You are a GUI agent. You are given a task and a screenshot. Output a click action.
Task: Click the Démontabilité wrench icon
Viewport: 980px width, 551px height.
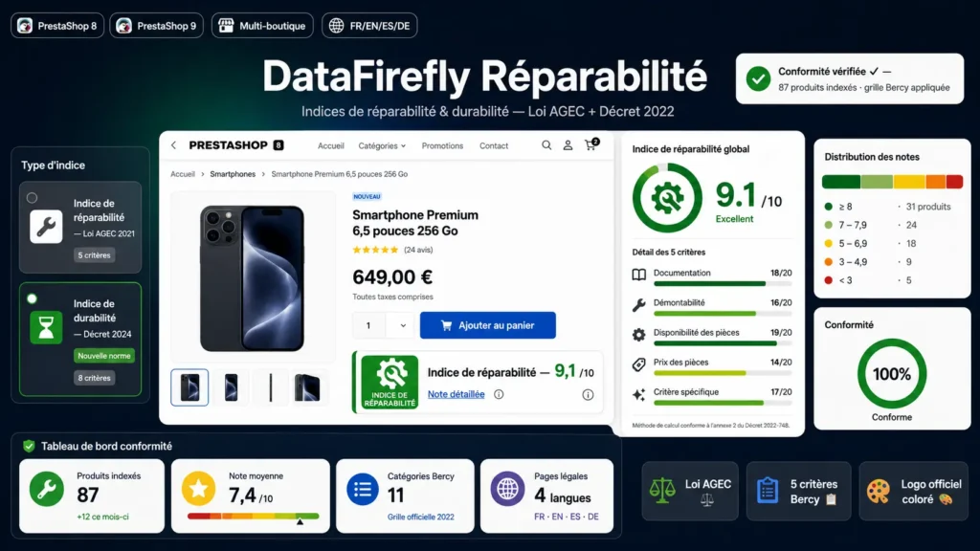[x=638, y=304]
